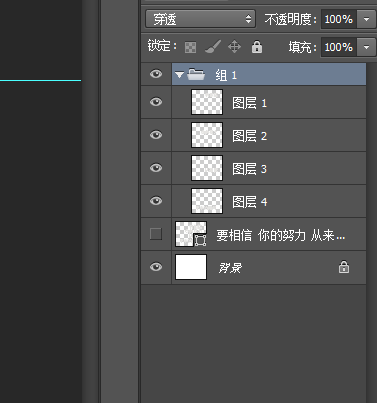
Task: Open the 不透明度 opacity slider arrow
Action: (366, 19)
